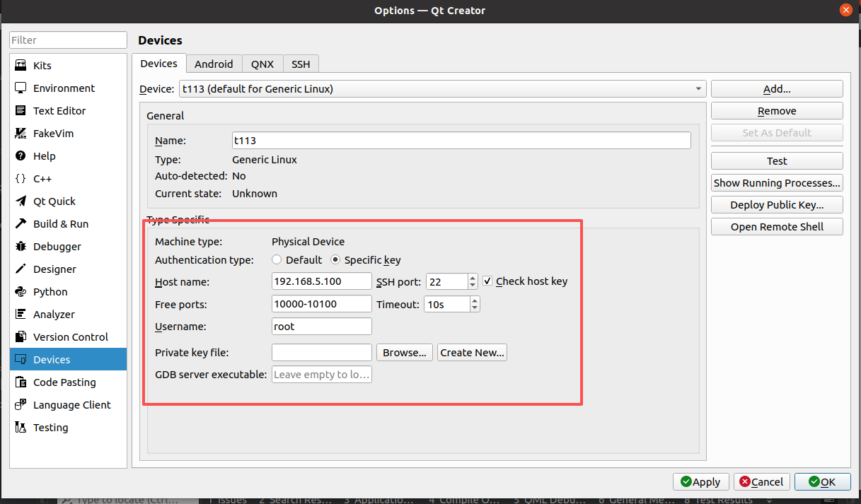
Task: Expand the Device dropdown list
Action: click(x=698, y=88)
